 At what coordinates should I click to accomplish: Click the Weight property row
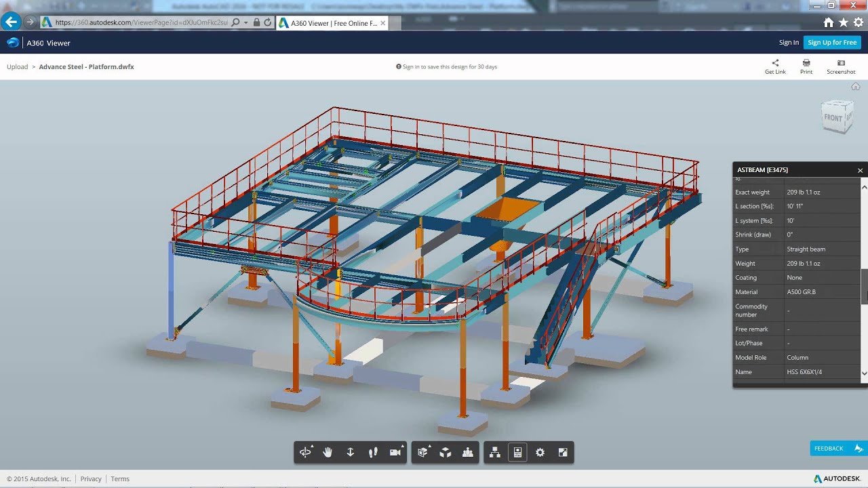[797, 264]
